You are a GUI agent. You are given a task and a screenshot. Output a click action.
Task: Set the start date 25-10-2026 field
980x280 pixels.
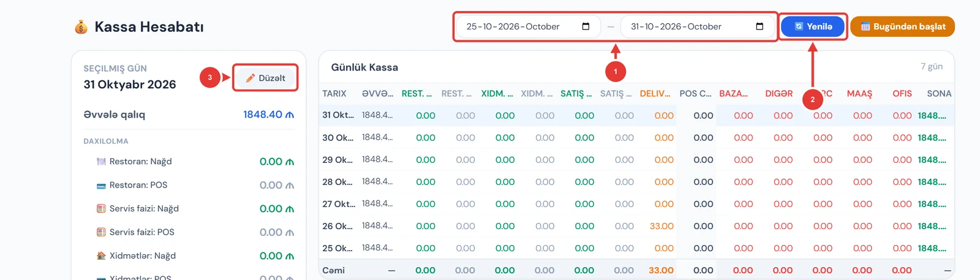tap(528, 26)
